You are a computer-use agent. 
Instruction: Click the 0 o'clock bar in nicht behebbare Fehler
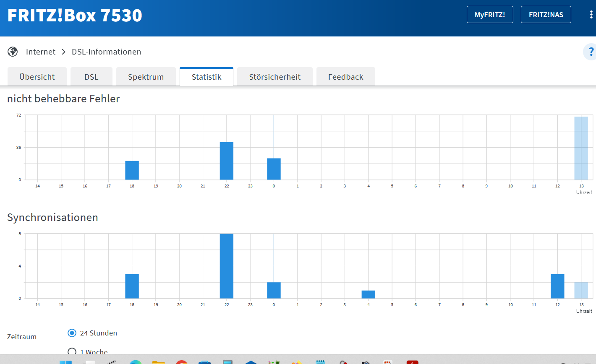[x=274, y=169]
